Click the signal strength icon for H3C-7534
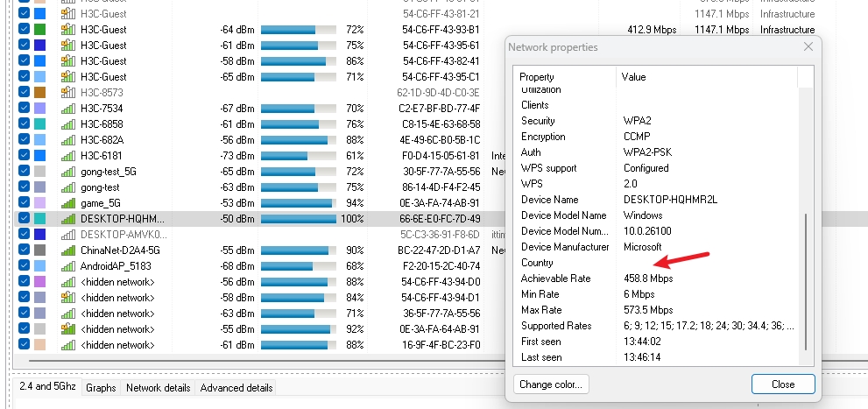Viewport: 868px width, 409px height. (67, 109)
